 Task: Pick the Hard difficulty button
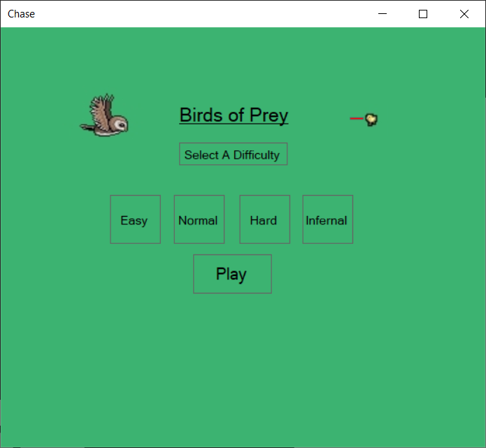pos(265,219)
